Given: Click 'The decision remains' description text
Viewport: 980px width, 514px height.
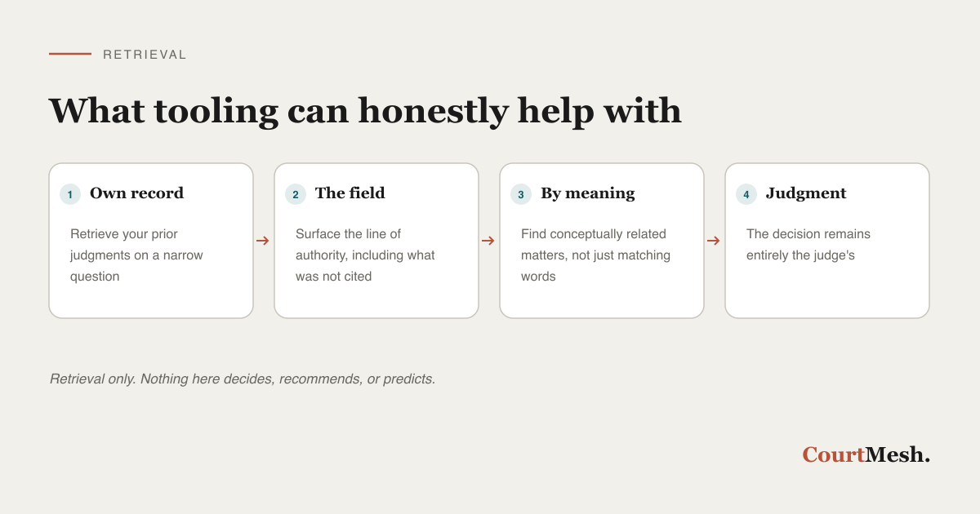Looking at the screenshot, I should click(808, 245).
